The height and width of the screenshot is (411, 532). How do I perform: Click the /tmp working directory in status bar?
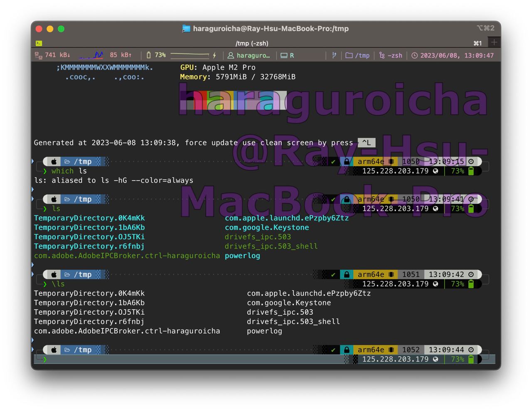(362, 55)
